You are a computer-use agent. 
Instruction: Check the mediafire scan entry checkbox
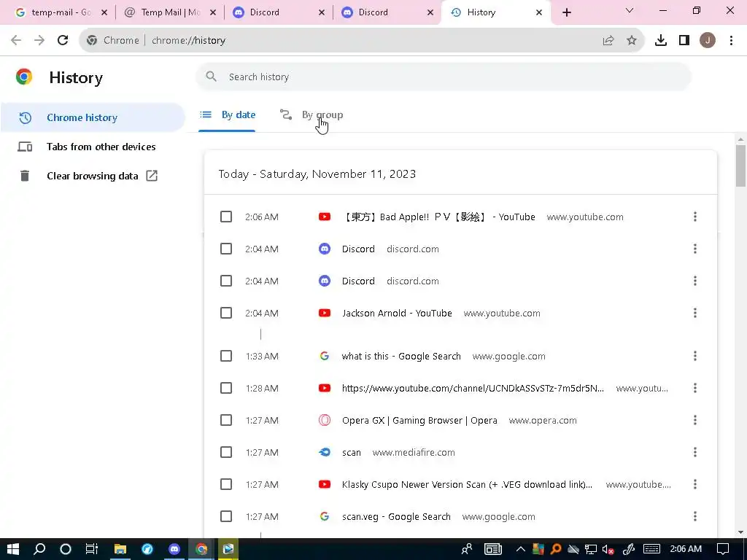226,452
